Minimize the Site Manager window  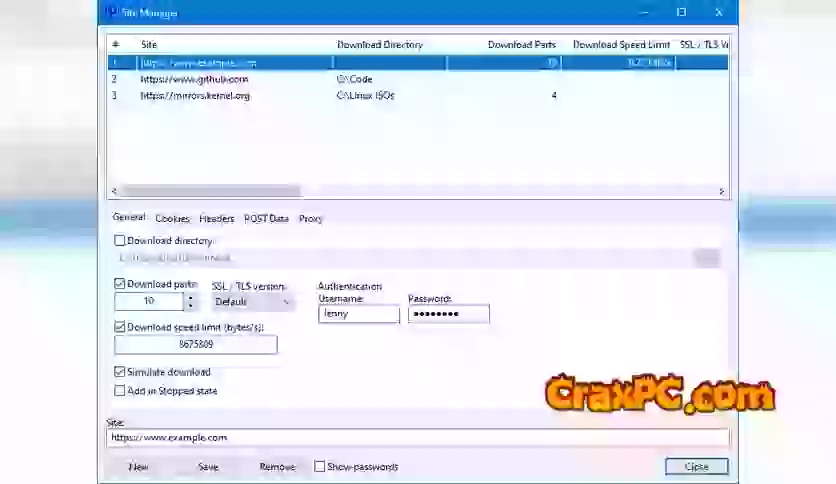click(644, 12)
